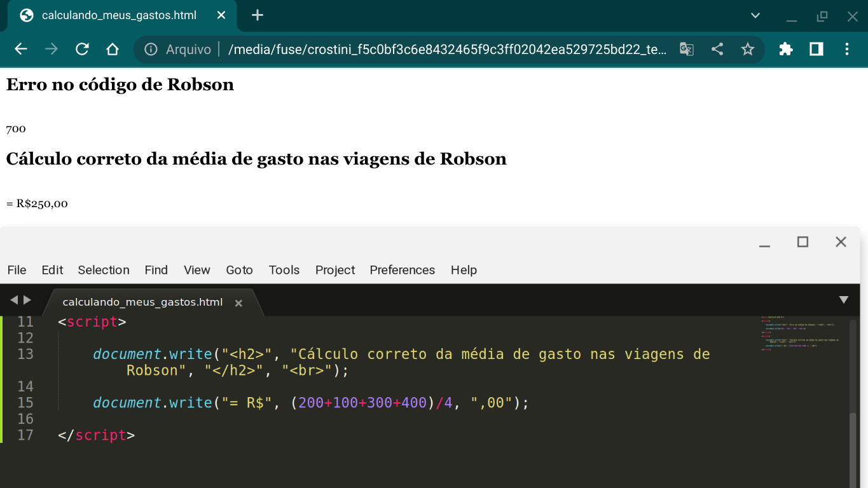Open the Tools menu
The image size is (868, 488).
(x=284, y=270)
